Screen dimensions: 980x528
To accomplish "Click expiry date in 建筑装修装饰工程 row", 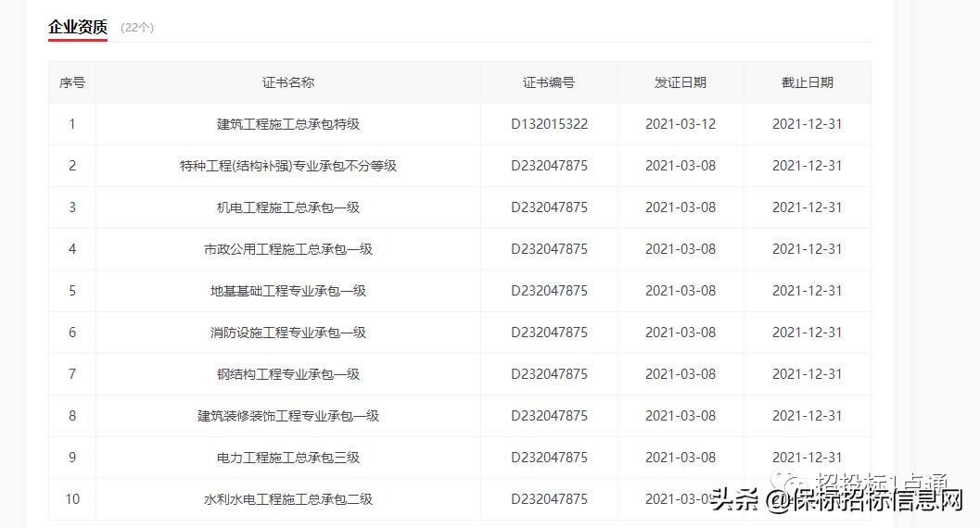I will [807, 416].
